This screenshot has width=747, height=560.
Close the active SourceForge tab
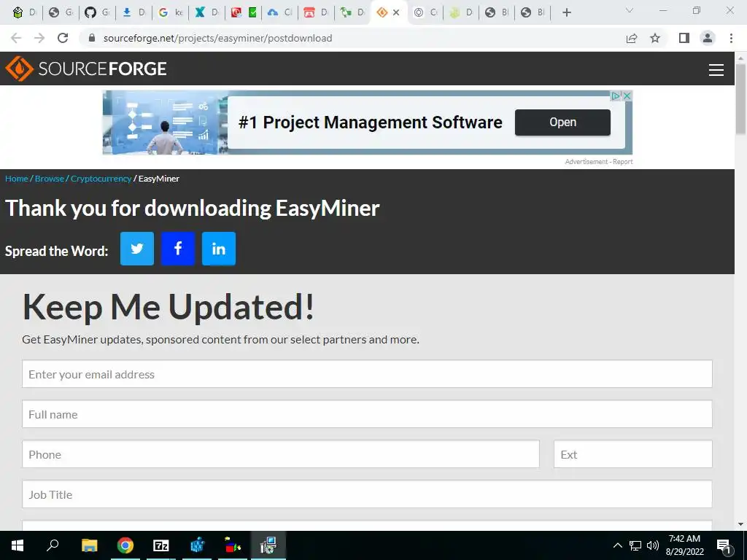click(x=396, y=13)
